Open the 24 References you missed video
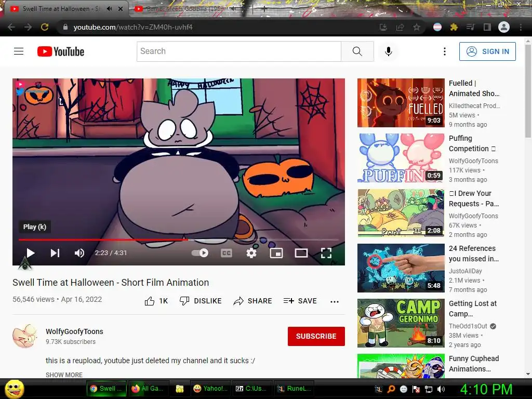The width and height of the screenshot is (532, 399). tap(401, 268)
